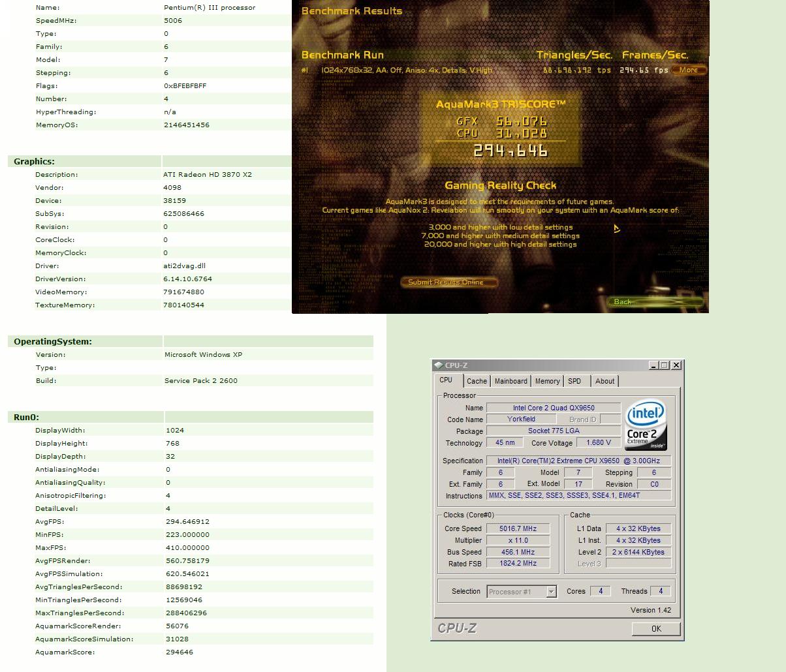Viewport: 786px width, 672px height.
Task: Click the MinFPS value 223.000000
Action: [x=188, y=534]
